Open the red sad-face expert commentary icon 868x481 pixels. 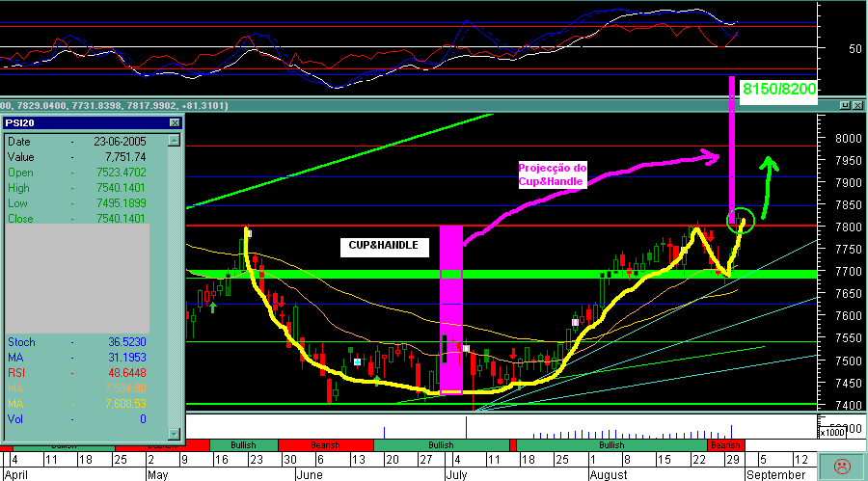coord(842,466)
